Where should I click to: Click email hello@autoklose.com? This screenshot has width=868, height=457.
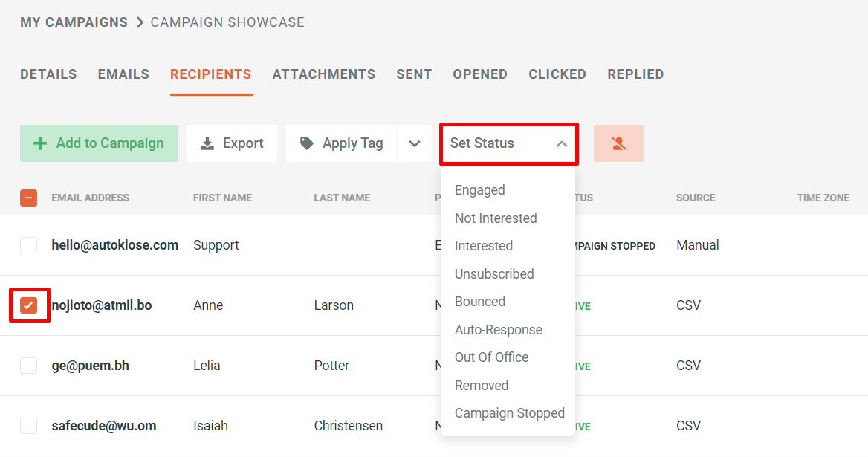(115, 245)
